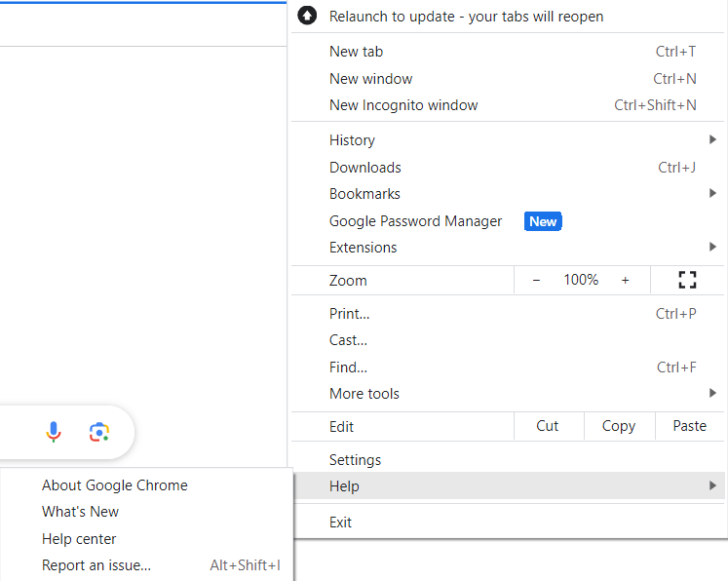Screen dimensions: 728x581
Task: Choose Report an issue from Help submenu
Action: point(96,565)
